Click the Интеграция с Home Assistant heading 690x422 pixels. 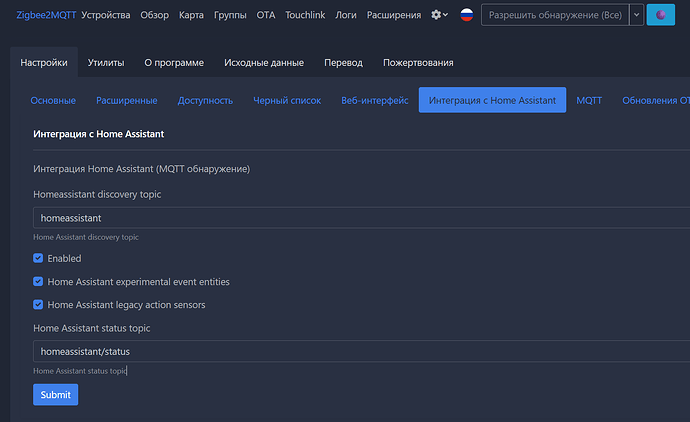click(99, 134)
